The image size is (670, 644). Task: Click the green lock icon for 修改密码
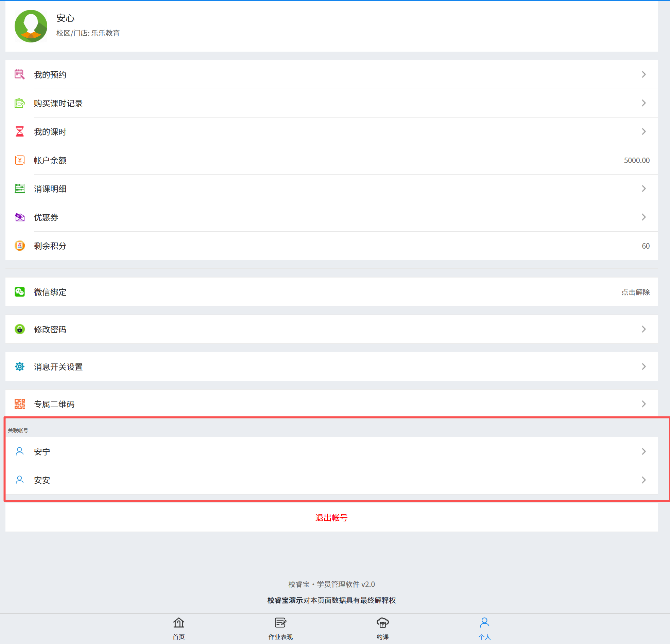(19, 329)
